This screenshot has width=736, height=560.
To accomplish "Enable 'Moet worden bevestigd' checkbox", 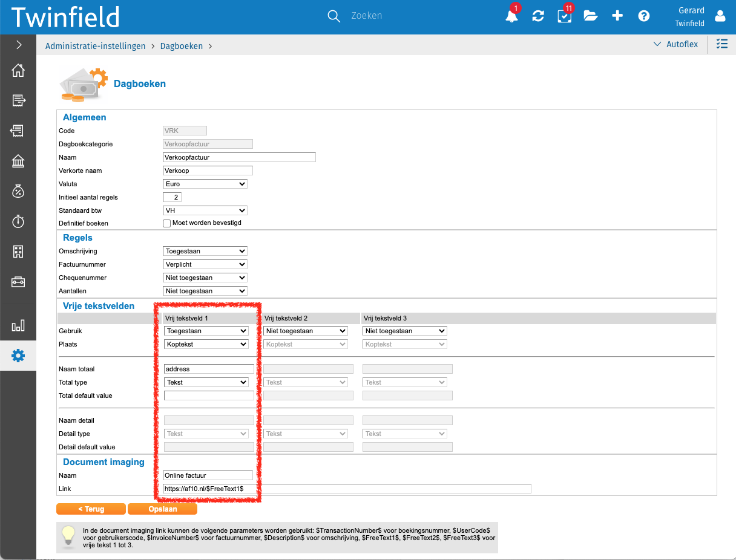I will click(167, 223).
